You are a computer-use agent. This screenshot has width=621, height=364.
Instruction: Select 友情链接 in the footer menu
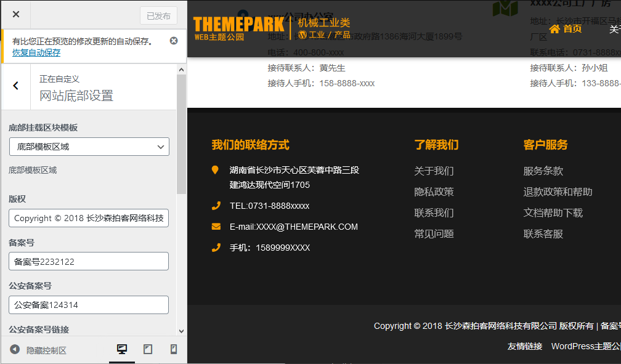point(526,346)
